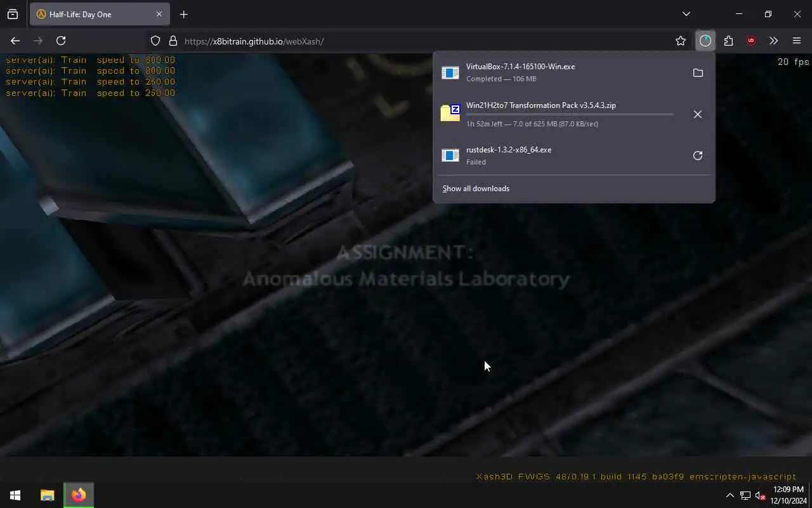
Task: Open the Windows Start menu
Action: coord(15,495)
